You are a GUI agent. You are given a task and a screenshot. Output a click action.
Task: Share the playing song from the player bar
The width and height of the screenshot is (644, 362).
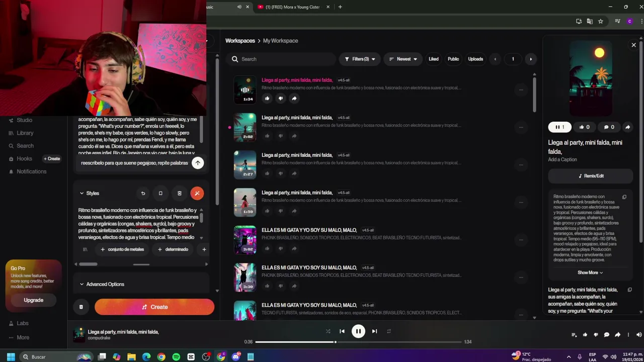point(617,335)
